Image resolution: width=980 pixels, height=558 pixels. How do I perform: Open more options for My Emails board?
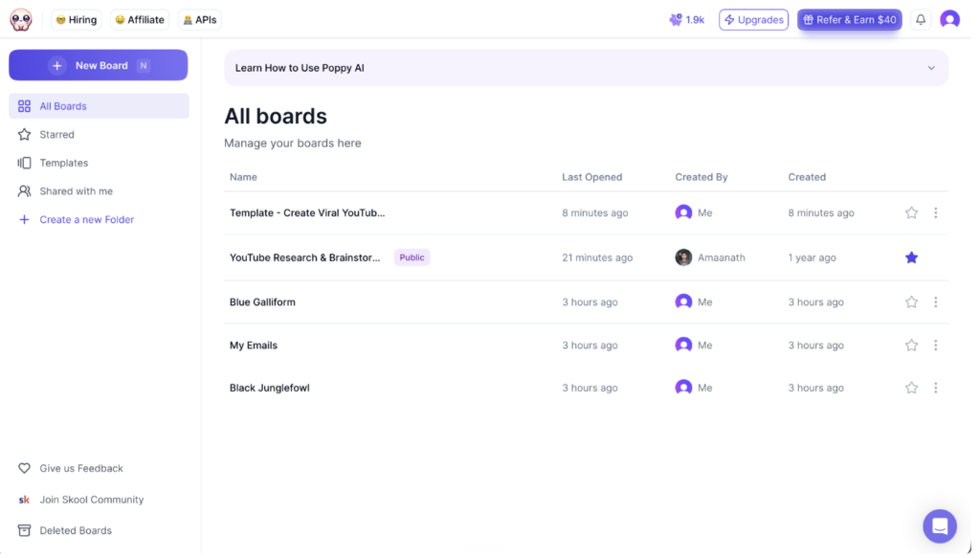click(936, 346)
